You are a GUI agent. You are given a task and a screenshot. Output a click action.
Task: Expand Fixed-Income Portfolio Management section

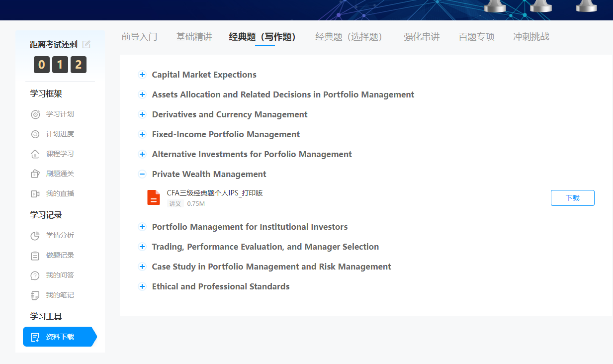point(142,134)
